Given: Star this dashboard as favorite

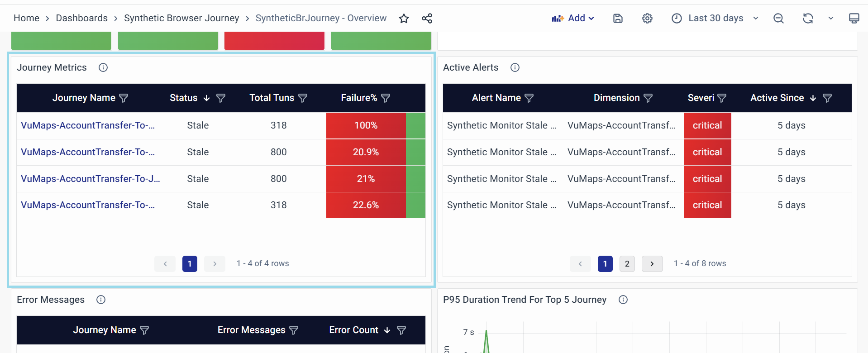Looking at the screenshot, I should pyautogui.click(x=404, y=19).
